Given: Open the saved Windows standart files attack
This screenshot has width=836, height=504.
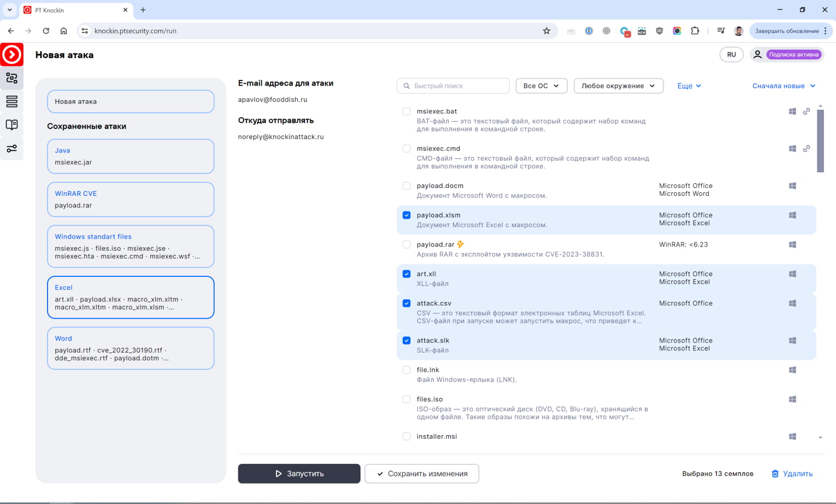Looking at the screenshot, I should coord(131,246).
